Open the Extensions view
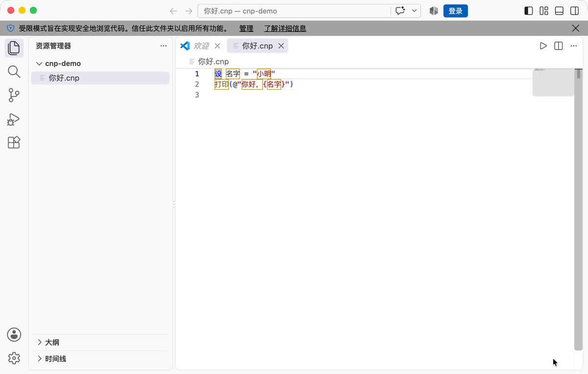 coord(14,143)
